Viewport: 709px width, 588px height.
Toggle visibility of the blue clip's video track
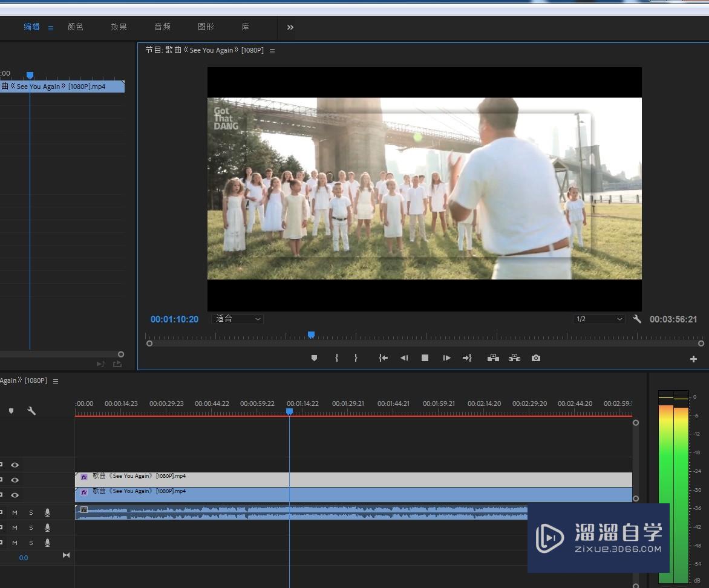(15, 495)
